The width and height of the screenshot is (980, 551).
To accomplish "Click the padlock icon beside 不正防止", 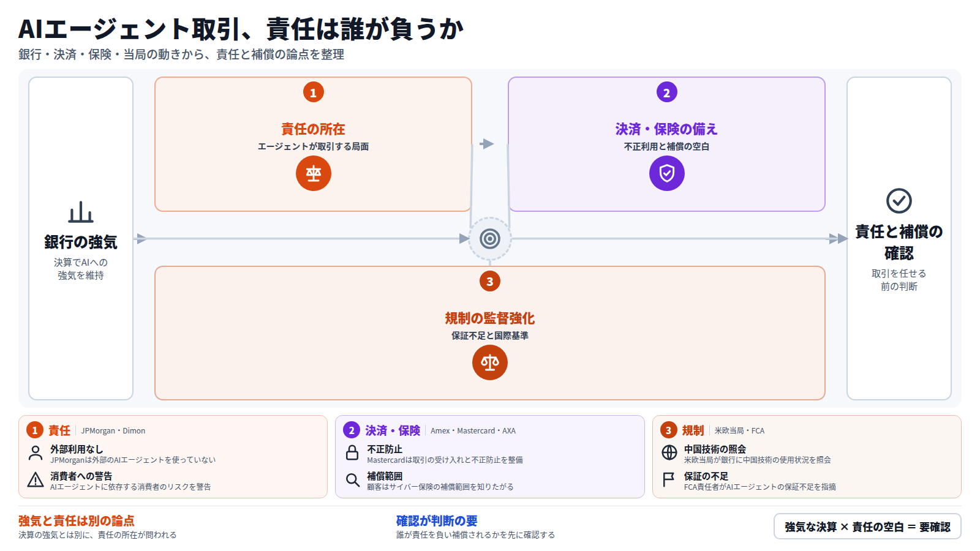I will point(352,453).
